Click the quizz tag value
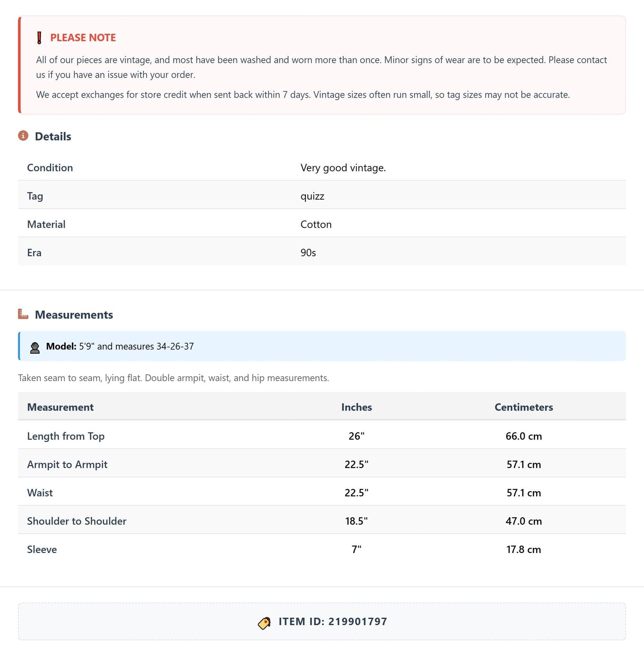This screenshot has height=656, width=644. click(312, 196)
